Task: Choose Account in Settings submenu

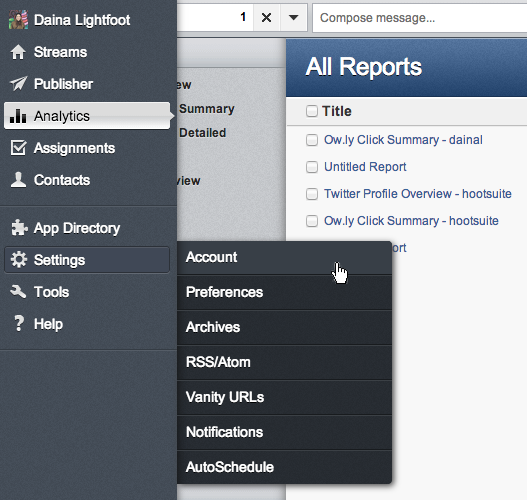Action: [x=284, y=258]
